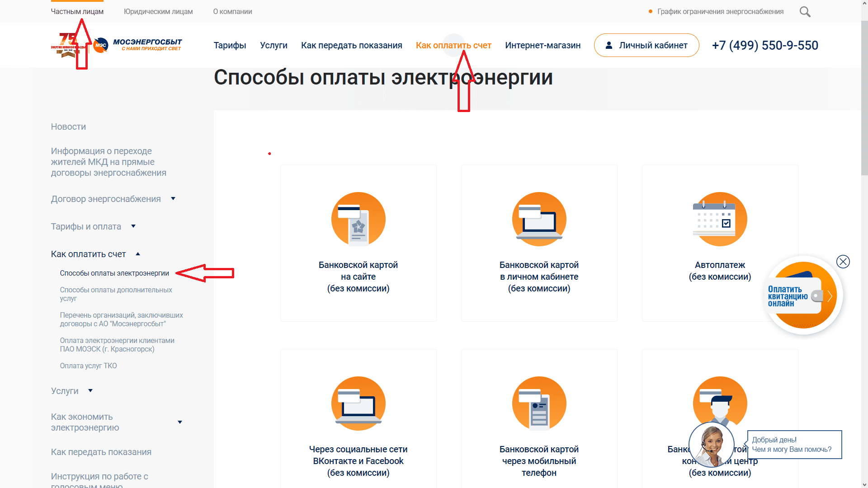
Task: Open Тарифы in main navigation
Action: pyautogui.click(x=230, y=45)
